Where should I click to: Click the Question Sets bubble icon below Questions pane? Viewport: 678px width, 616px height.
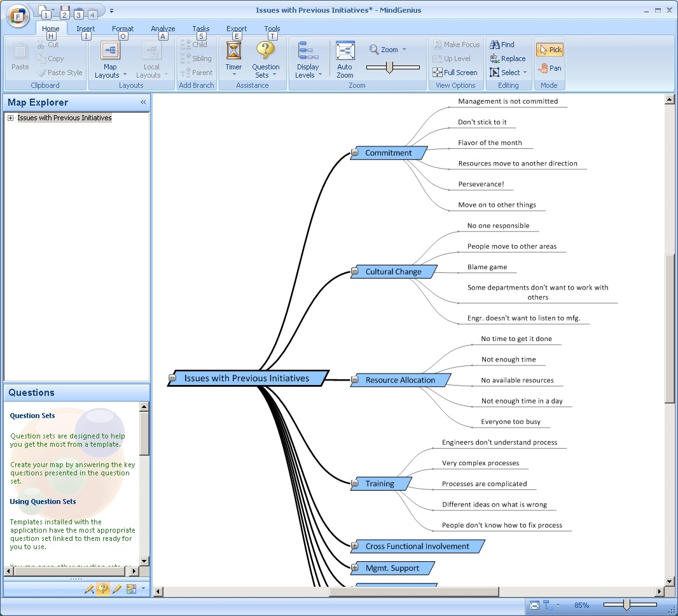(103, 589)
